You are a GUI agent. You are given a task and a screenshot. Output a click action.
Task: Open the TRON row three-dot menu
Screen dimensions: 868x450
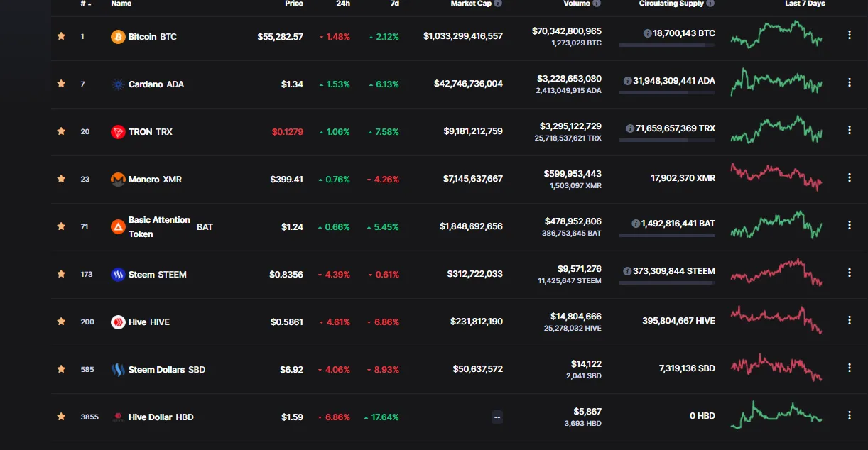coord(850,130)
